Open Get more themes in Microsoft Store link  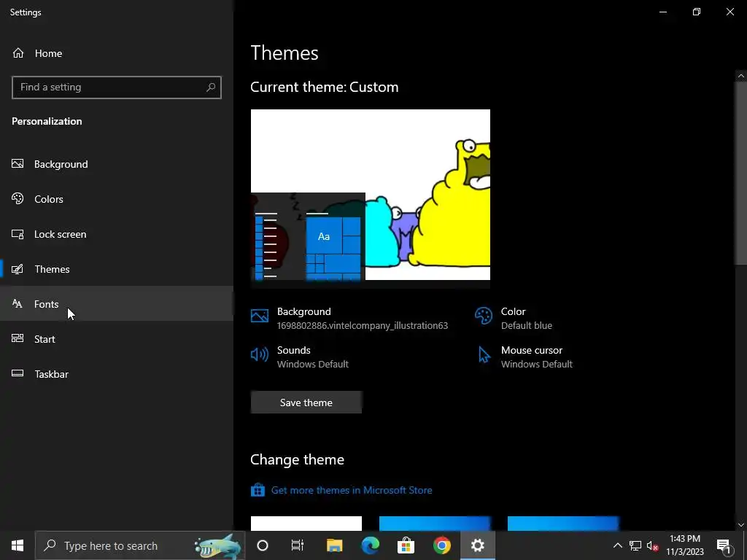pos(352,490)
